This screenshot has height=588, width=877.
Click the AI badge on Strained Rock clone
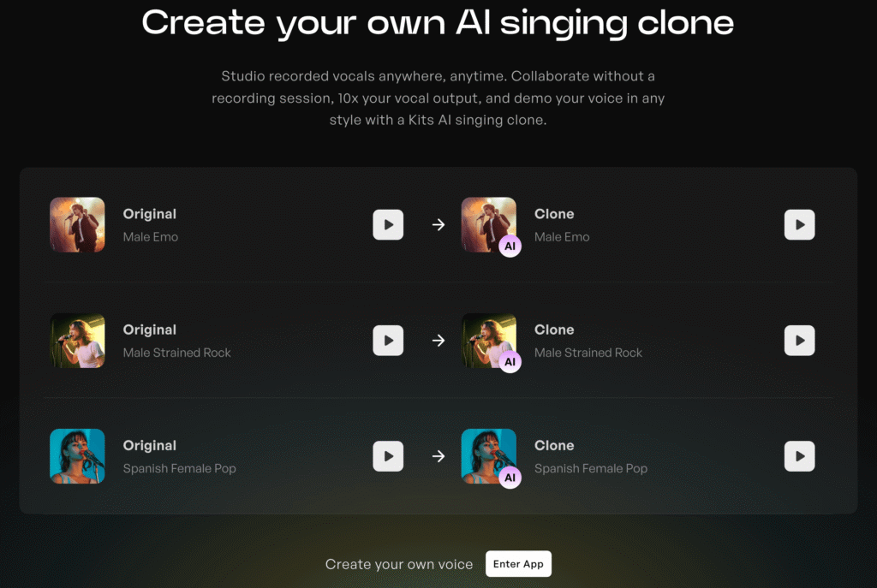point(510,362)
